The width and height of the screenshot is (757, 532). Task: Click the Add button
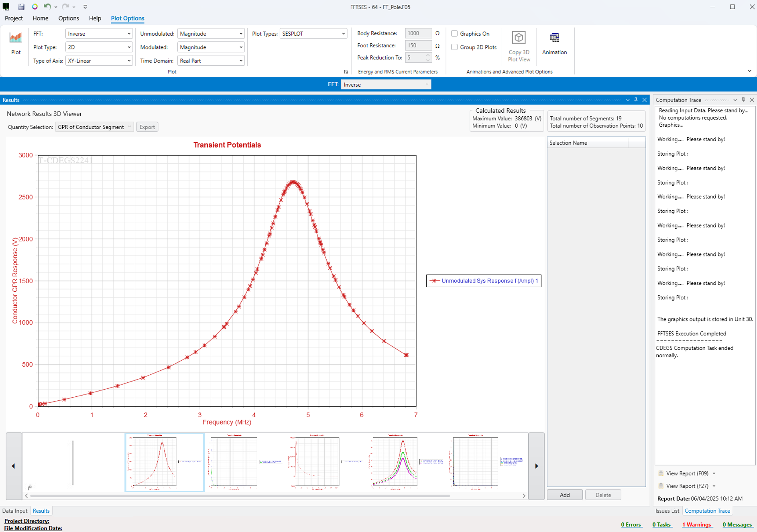(565, 495)
